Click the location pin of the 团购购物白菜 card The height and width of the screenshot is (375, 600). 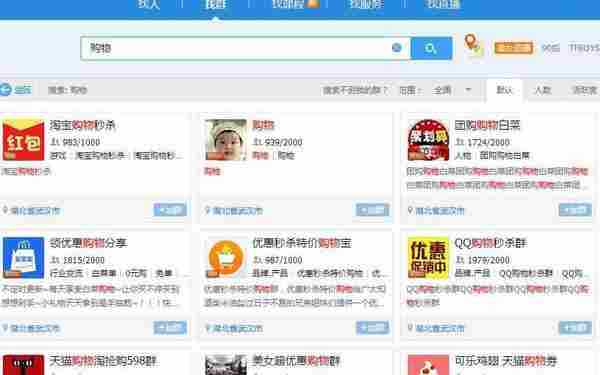click(410, 210)
